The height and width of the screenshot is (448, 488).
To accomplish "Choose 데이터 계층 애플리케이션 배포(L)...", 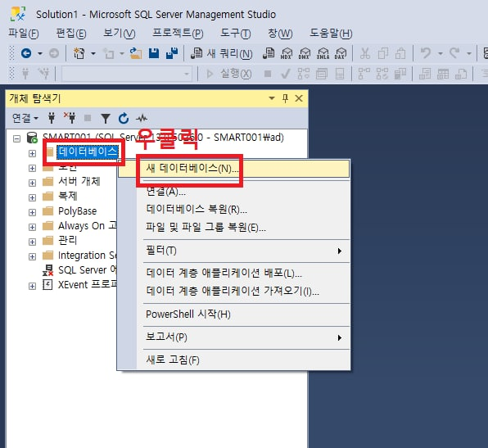I will coord(233,273).
